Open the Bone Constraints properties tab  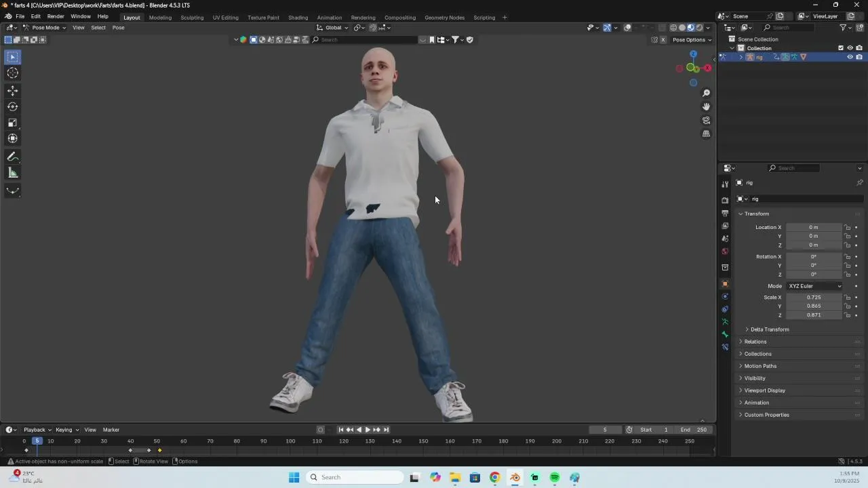(x=725, y=347)
